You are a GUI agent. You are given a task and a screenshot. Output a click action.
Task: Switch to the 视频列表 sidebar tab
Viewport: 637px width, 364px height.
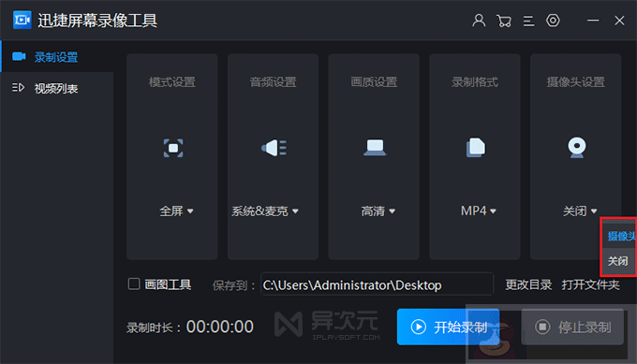point(57,88)
